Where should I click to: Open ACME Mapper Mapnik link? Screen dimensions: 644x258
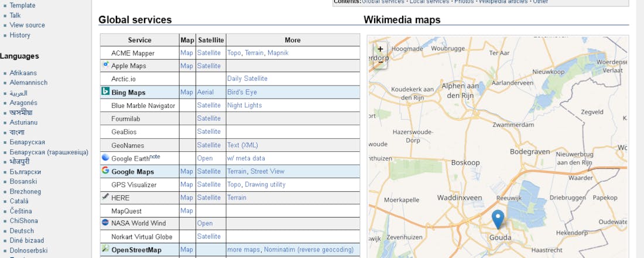pyautogui.click(x=278, y=53)
